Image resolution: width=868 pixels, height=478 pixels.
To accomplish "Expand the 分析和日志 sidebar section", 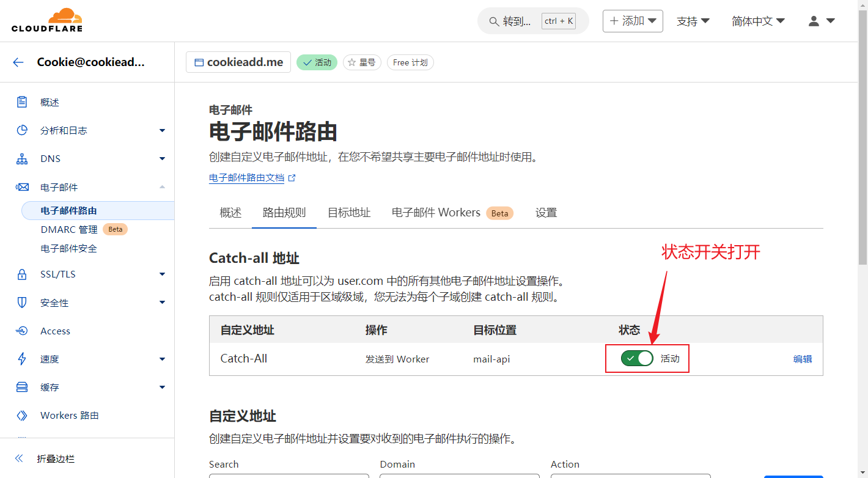I will pyautogui.click(x=162, y=130).
